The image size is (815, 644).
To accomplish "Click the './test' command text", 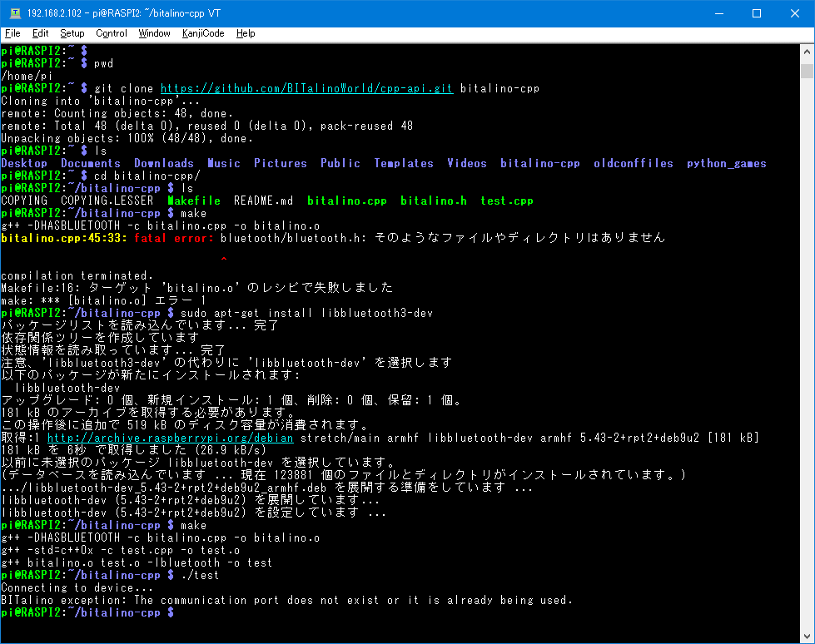I will click(x=200, y=575).
